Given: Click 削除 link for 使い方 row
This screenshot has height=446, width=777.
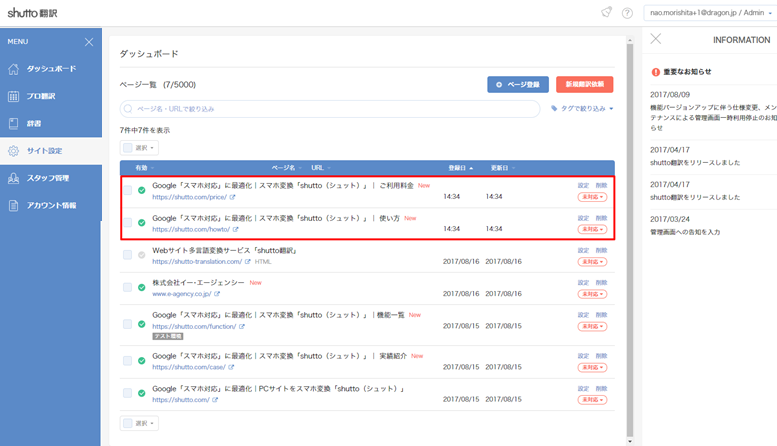Looking at the screenshot, I should 601,218.
